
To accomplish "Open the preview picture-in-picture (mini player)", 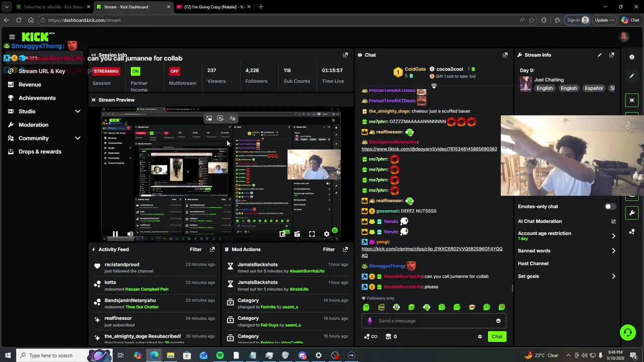I will point(282,234).
